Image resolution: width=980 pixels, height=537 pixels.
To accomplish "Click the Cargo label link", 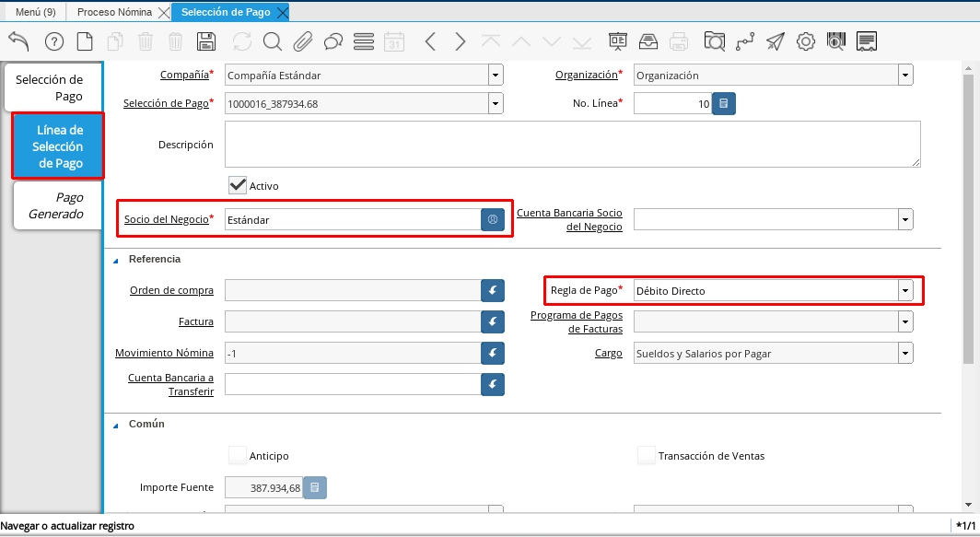I will (609, 353).
